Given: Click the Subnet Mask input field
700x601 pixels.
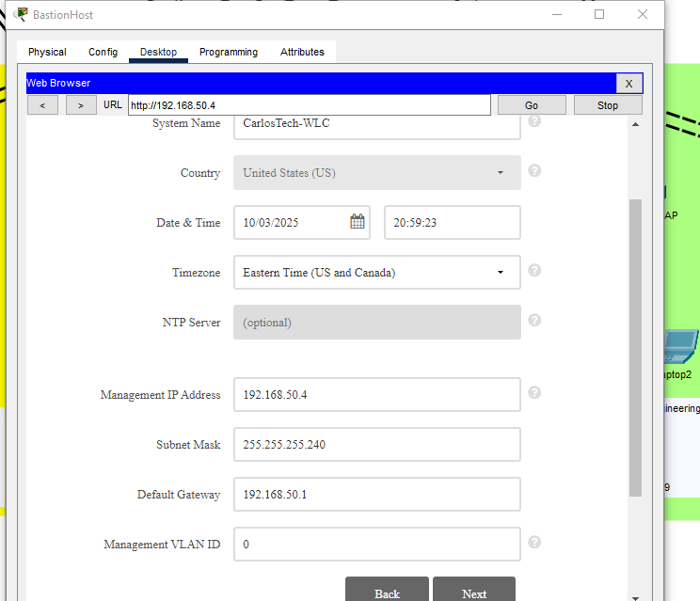Looking at the screenshot, I should point(376,445).
